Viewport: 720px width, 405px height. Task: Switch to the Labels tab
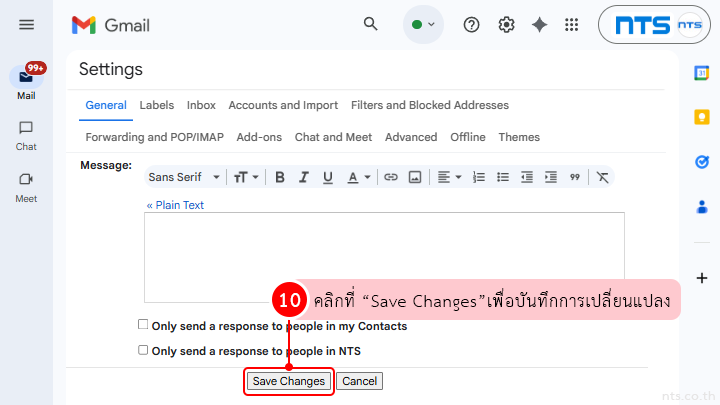pyautogui.click(x=157, y=105)
